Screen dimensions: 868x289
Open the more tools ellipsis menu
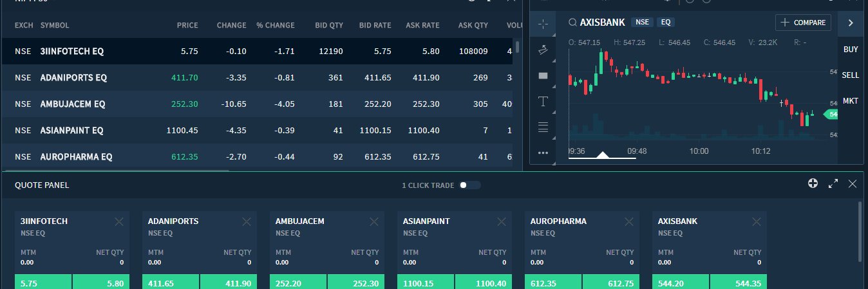543,153
